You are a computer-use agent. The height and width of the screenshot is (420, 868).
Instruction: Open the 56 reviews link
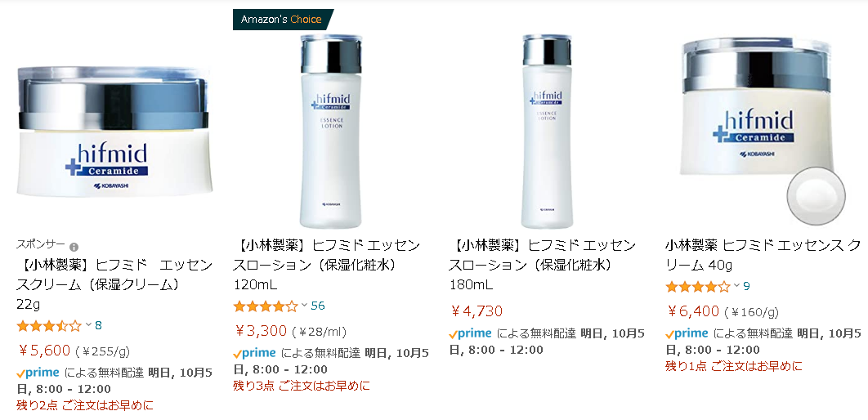coord(318,306)
